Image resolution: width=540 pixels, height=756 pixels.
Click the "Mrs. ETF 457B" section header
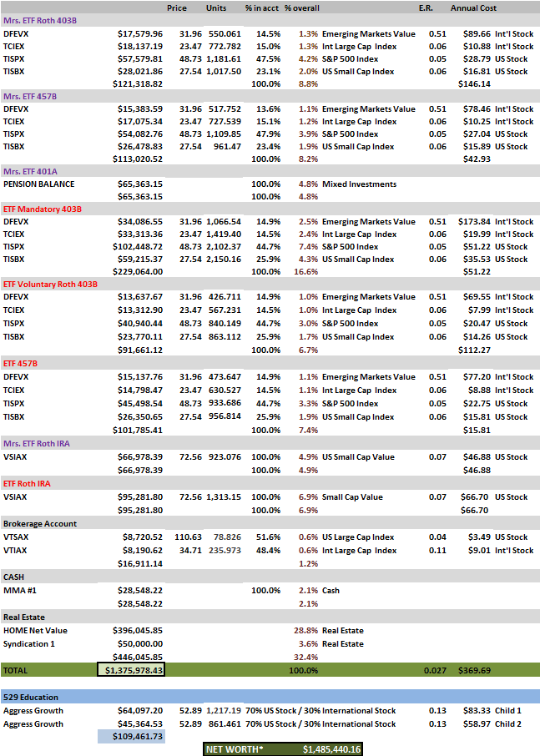[x=30, y=96]
